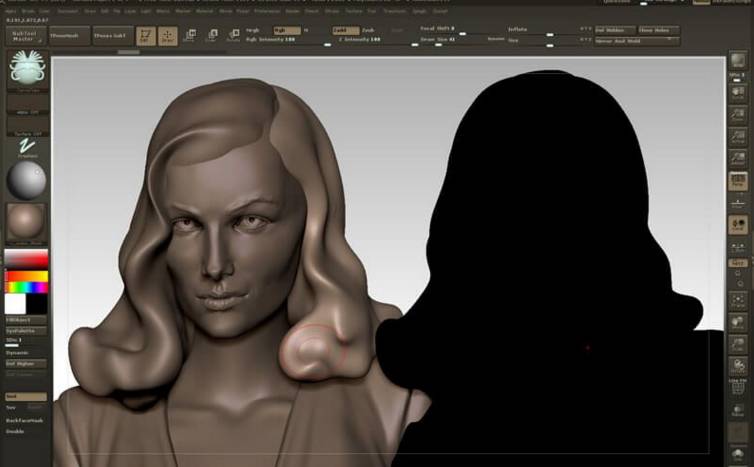
Task: Toggle the highlighted Local button on right shelf
Action: [738, 225]
